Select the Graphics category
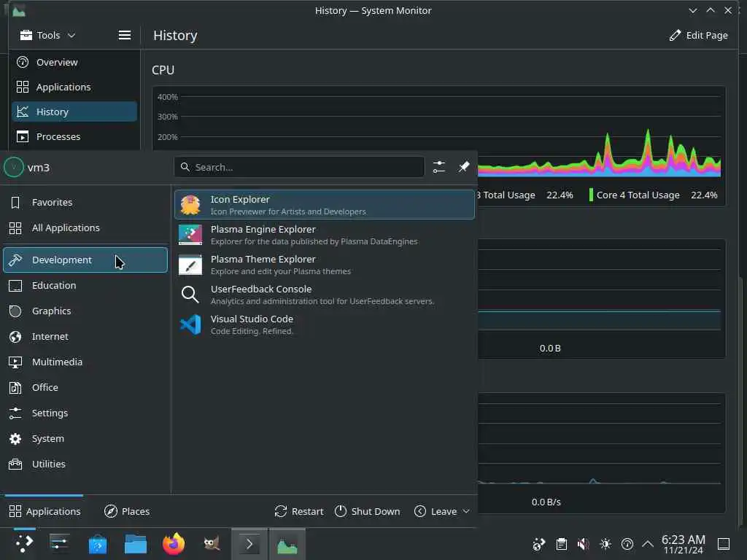 (85, 311)
